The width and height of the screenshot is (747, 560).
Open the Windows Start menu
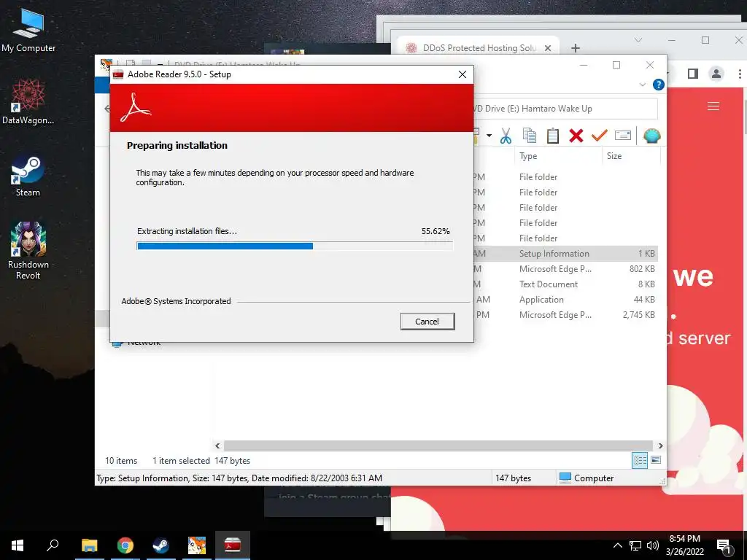[18, 545]
